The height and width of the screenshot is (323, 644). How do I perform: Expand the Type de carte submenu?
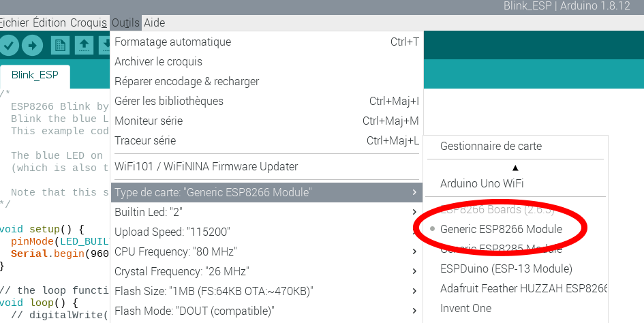click(x=266, y=192)
